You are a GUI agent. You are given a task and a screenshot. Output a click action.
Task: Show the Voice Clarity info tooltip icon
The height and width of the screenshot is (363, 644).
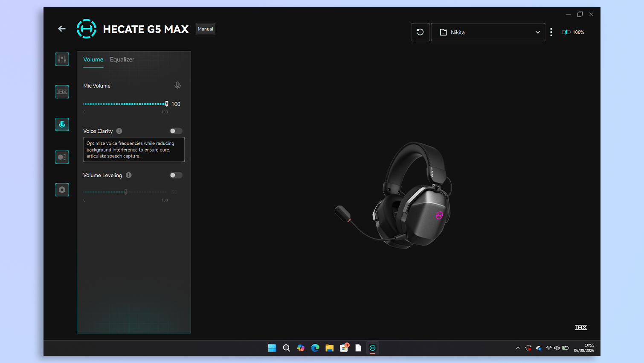(119, 131)
